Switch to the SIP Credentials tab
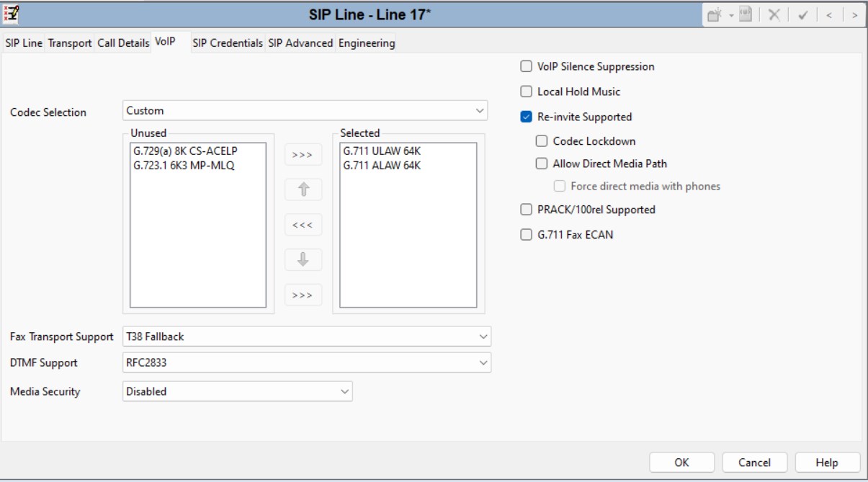This screenshot has width=868, height=482. (228, 43)
